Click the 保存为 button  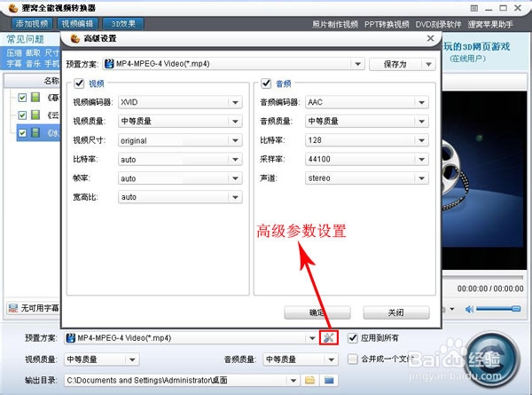pyautogui.click(x=395, y=64)
